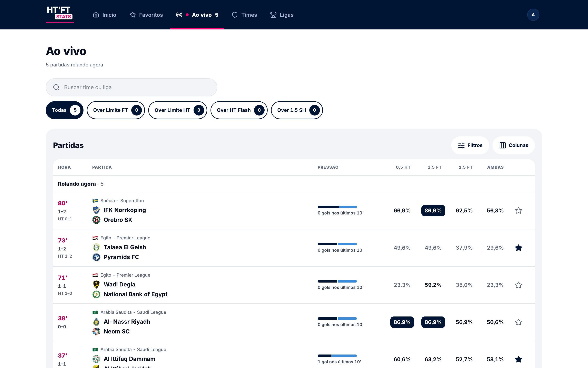Open the Saudi League label above Al-Nassr
This screenshot has height=368, width=588.
point(133,312)
